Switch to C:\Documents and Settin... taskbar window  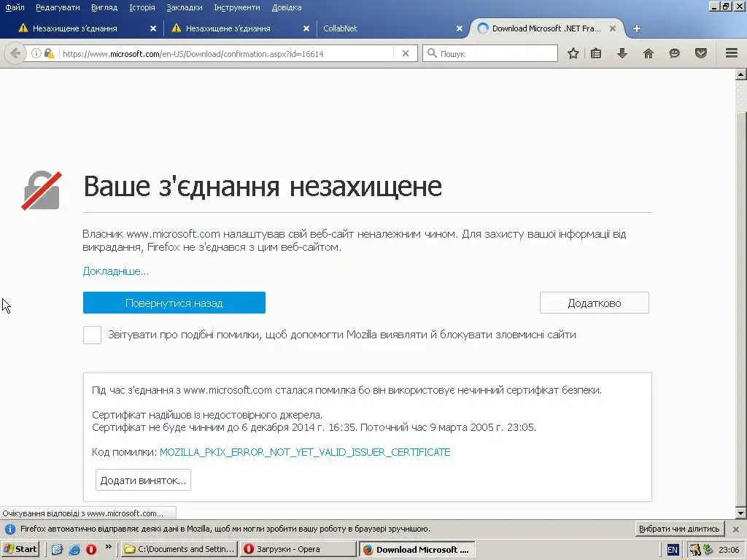click(179, 549)
